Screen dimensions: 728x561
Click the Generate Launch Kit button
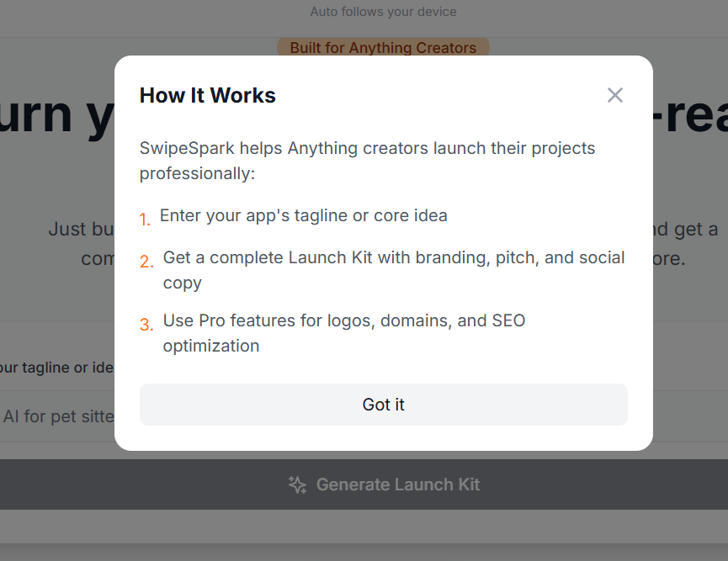[364, 484]
